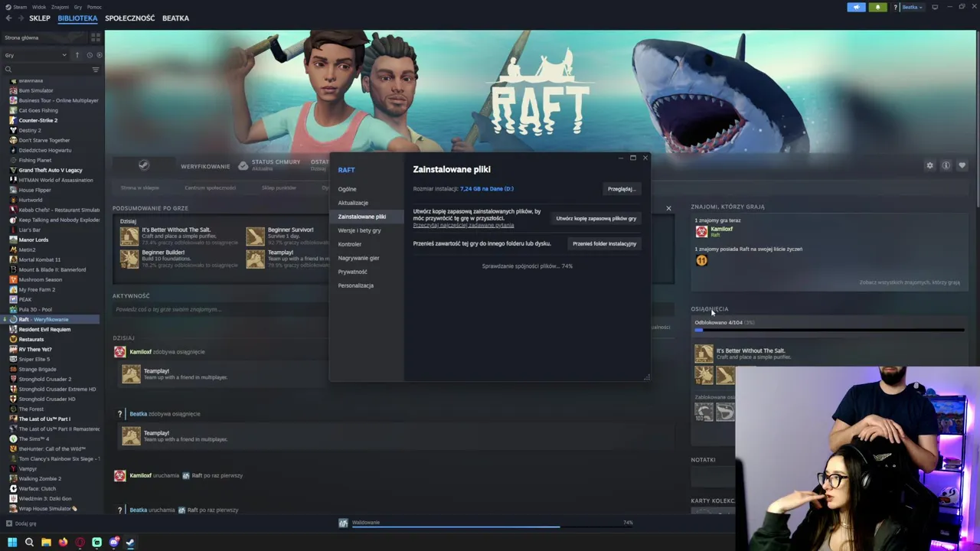Open Opera GX from the taskbar
Screen dimensions: 980x551
pos(80,543)
